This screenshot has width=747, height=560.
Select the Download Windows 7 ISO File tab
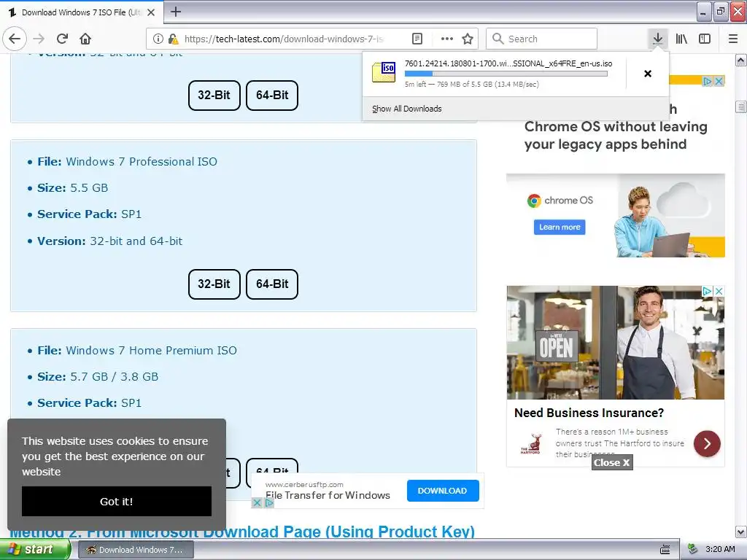point(82,12)
